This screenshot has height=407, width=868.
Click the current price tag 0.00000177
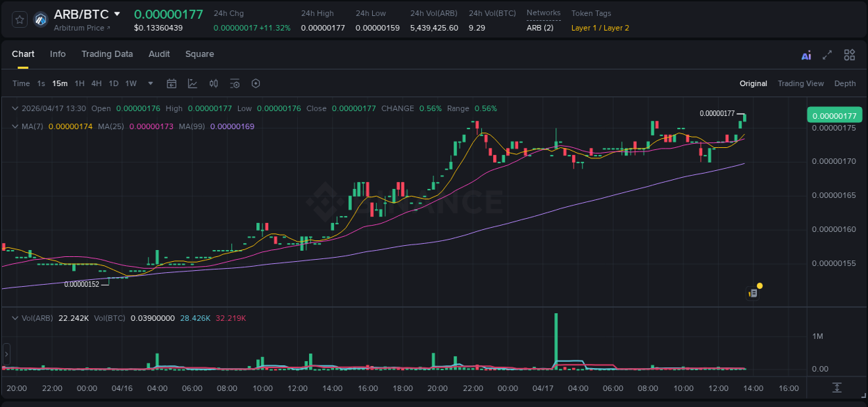tap(833, 115)
